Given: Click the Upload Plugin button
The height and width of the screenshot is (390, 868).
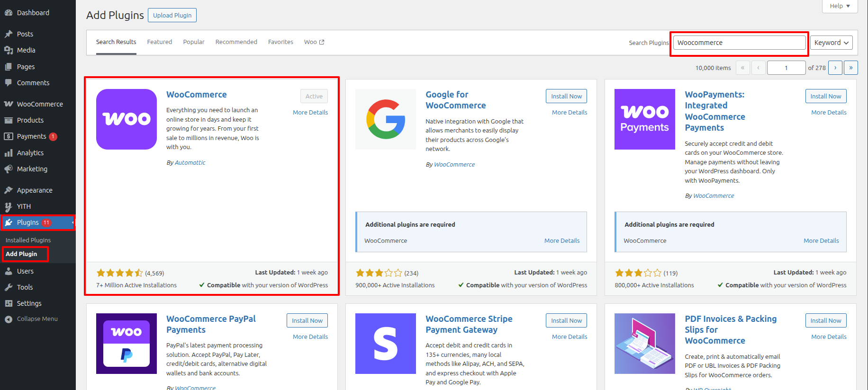Looking at the screenshot, I should pyautogui.click(x=172, y=15).
